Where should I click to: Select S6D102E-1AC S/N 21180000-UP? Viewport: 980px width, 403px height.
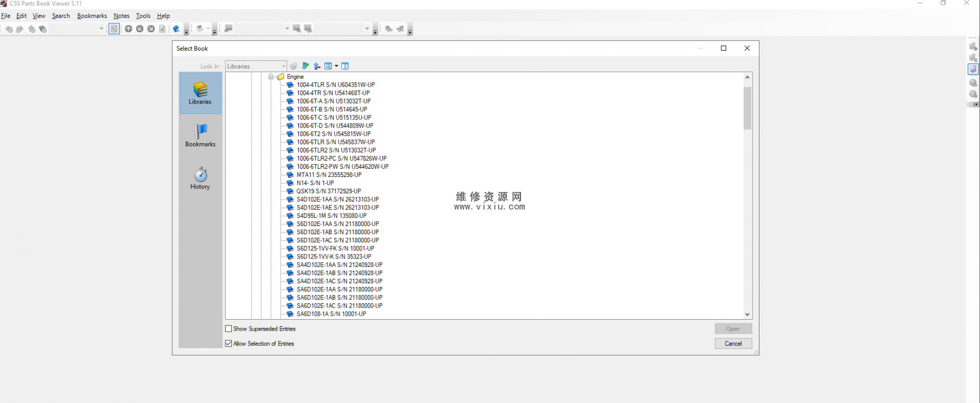pyautogui.click(x=338, y=240)
